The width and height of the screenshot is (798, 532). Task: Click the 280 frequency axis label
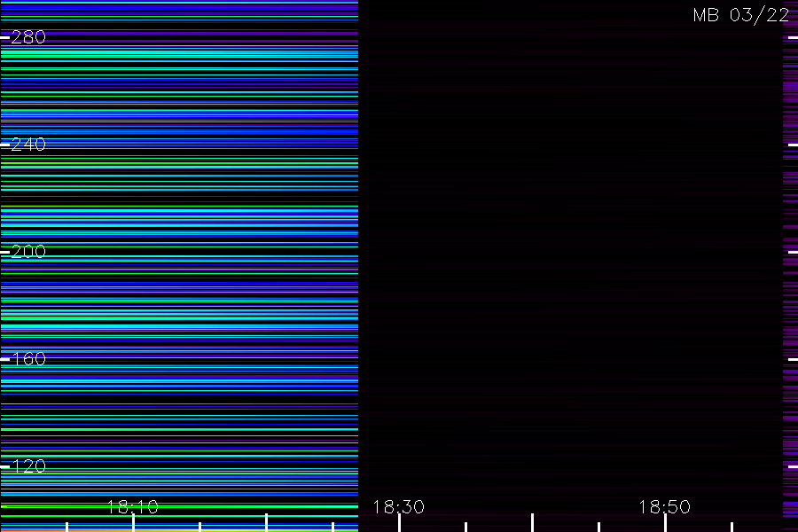[x=28, y=37]
